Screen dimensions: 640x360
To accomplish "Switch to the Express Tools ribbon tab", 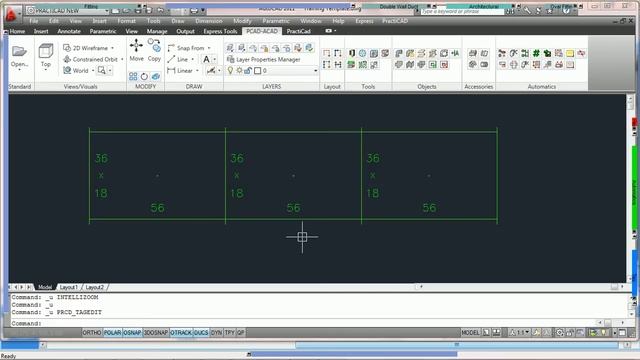I will click(x=220, y=31).
